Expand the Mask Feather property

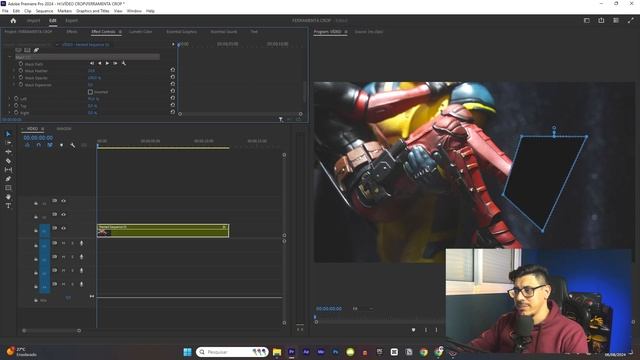(14, 71)
